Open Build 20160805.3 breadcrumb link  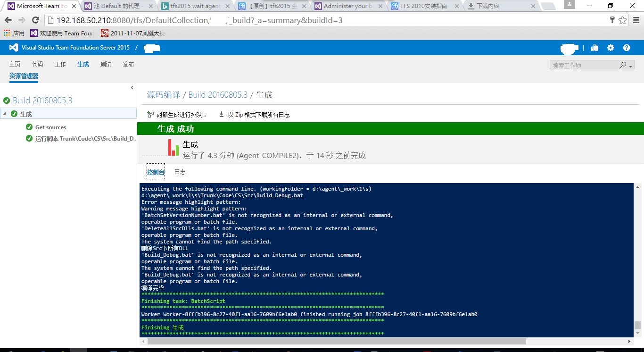click(x=218, y=95)
